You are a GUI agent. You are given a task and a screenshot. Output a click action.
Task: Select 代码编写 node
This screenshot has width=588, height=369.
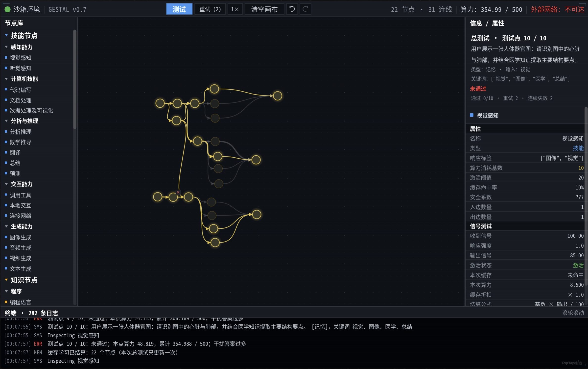click(20, 90)
